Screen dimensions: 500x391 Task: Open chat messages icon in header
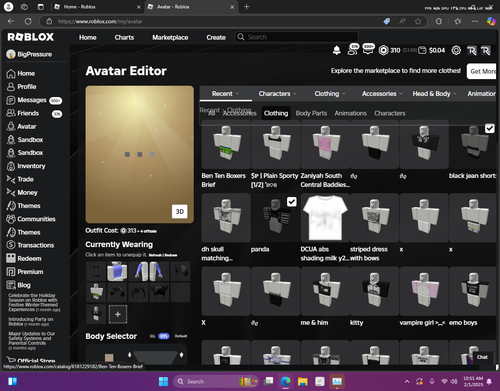[368, 49]
